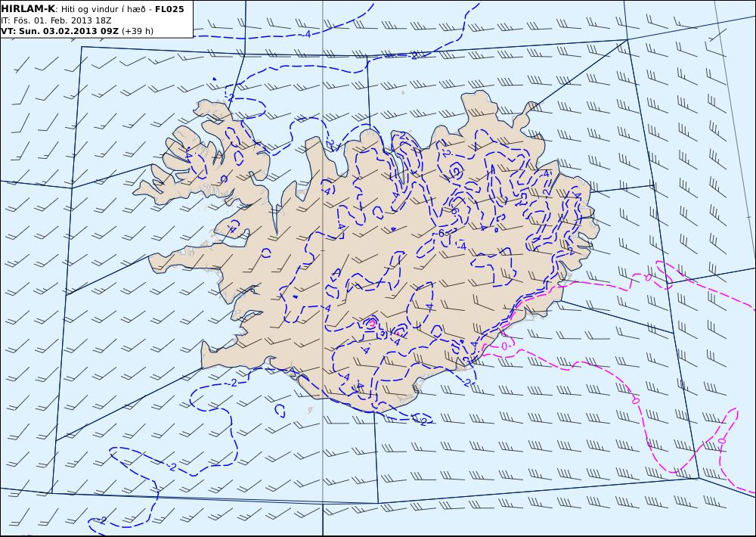
Task: Click the title line 'HIRLAM-K: Hiti og vindur í hæð'
Action: (x=73, y=8)
